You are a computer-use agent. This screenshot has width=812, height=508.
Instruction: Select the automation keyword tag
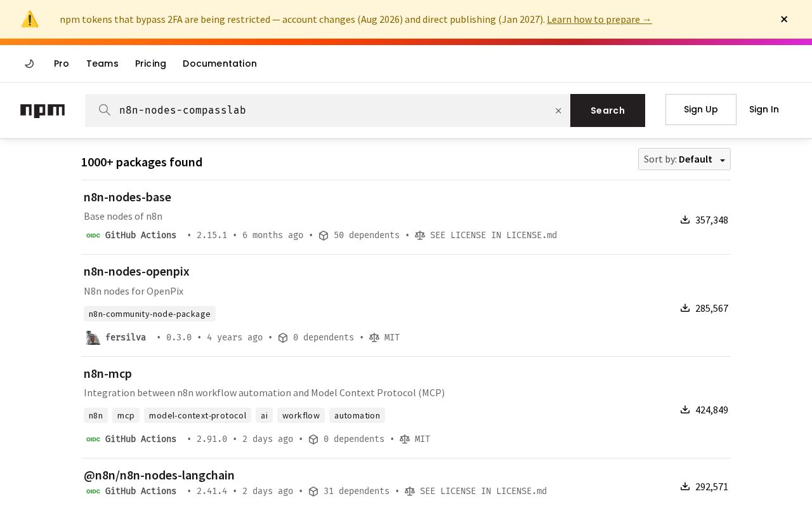(x=357, y=415)
